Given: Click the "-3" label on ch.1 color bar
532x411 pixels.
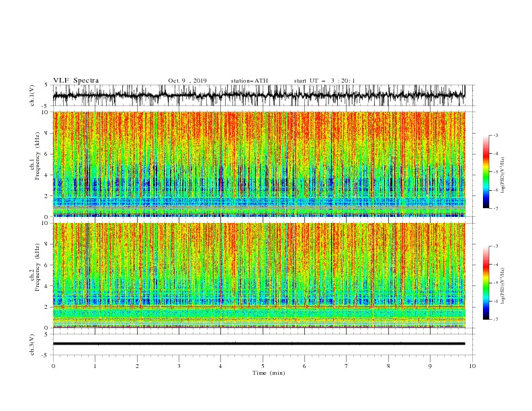Looking at the screenshot, I should click(x=496, y=136).
